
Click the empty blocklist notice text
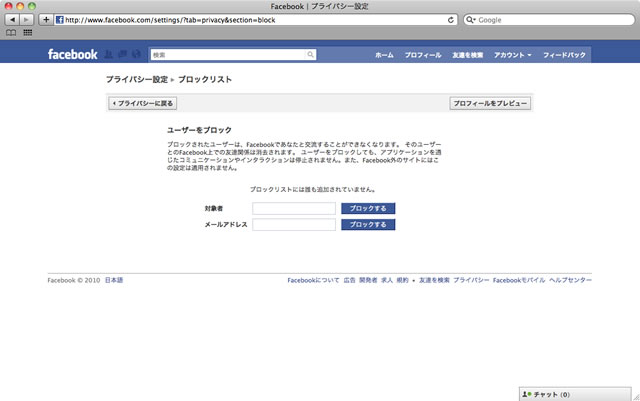click(313, 189)
